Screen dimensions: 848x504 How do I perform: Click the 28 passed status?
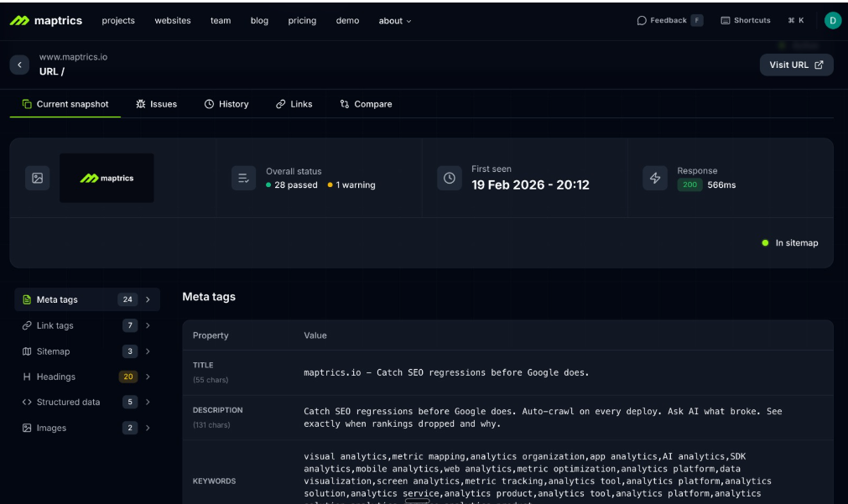pos(292,185)
